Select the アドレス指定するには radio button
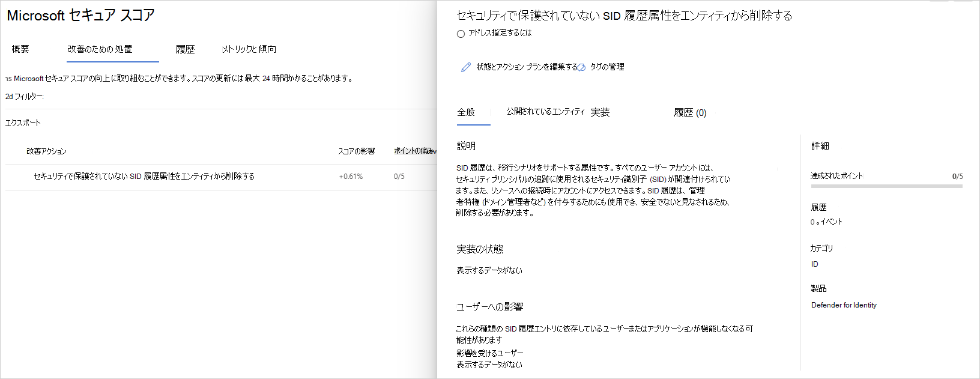This screenshot has height=379, width=980. click(461, 34)
